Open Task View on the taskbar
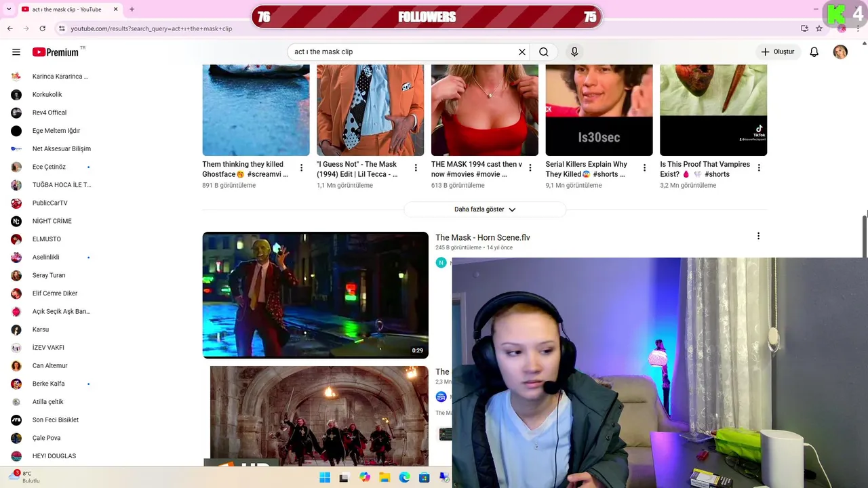 344,477
